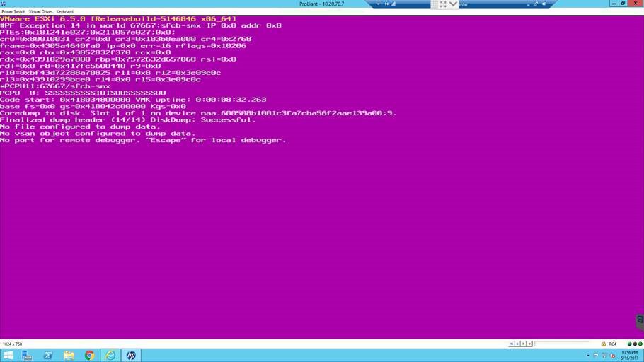Click the muted speaker tray icon
The width and height of the screenshot is (644, 362).
tap(613, 356)
